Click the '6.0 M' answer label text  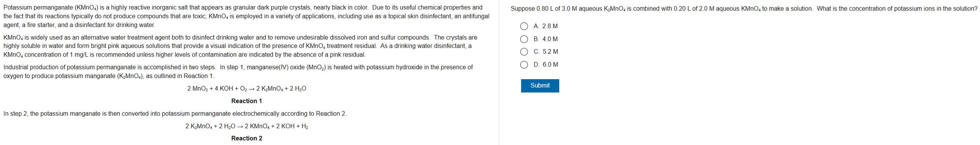[550, 65]
